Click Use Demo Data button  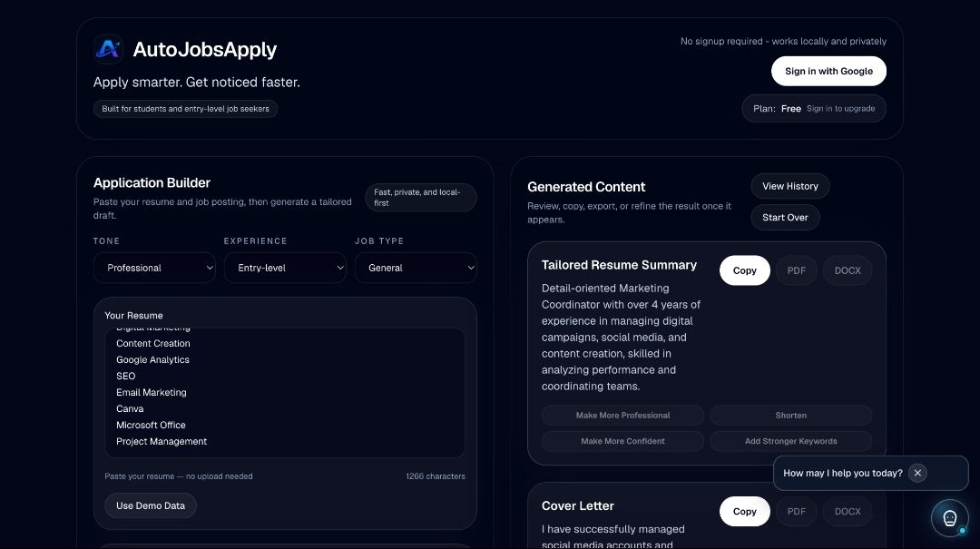tap(151, 505)
